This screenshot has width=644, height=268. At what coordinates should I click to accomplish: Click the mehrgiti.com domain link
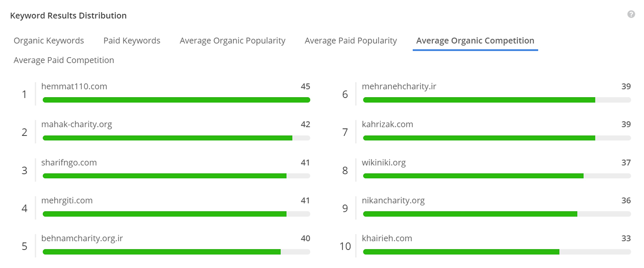click(x=67, y=200)
